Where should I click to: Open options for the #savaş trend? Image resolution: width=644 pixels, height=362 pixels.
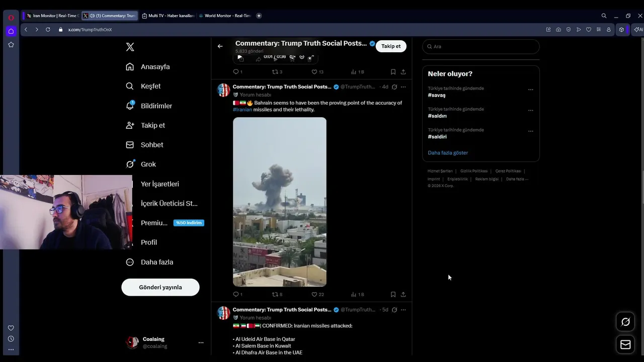click(x=530, y=89)
